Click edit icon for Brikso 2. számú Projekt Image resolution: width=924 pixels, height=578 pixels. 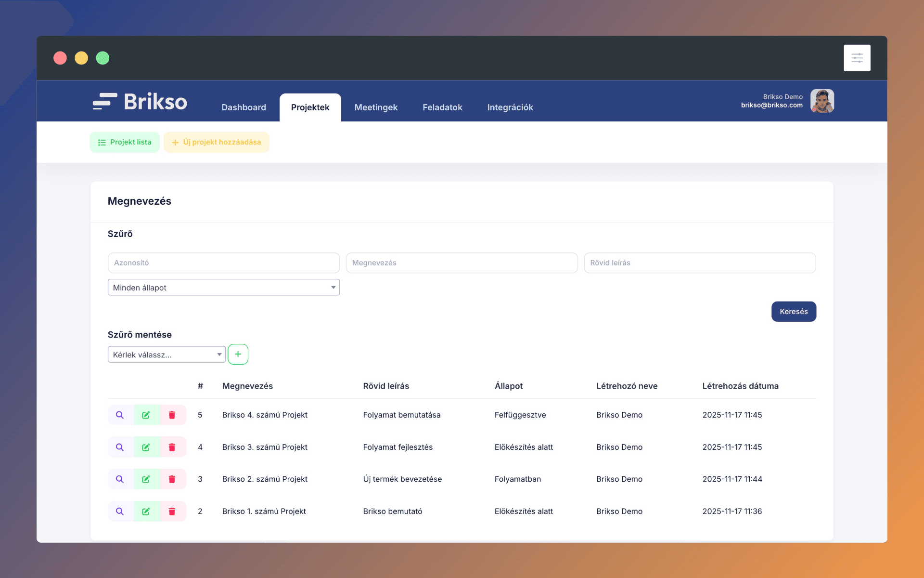coord(146,479)
